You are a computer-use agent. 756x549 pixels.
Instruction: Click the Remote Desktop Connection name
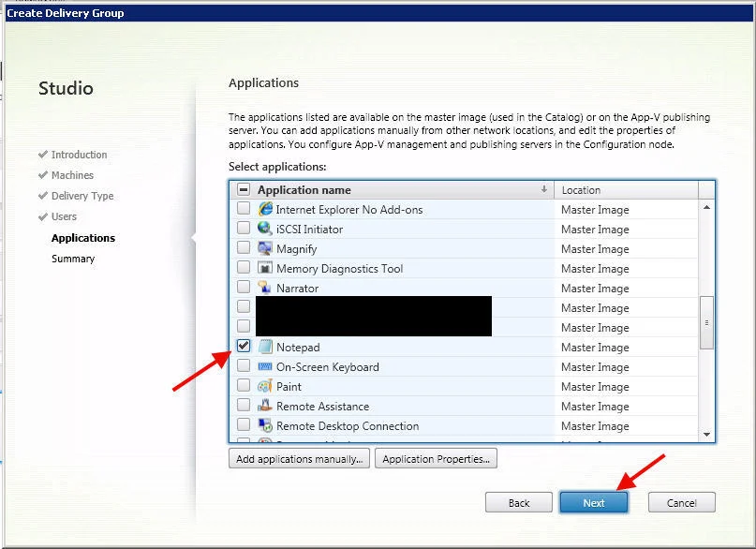point(348,426)
